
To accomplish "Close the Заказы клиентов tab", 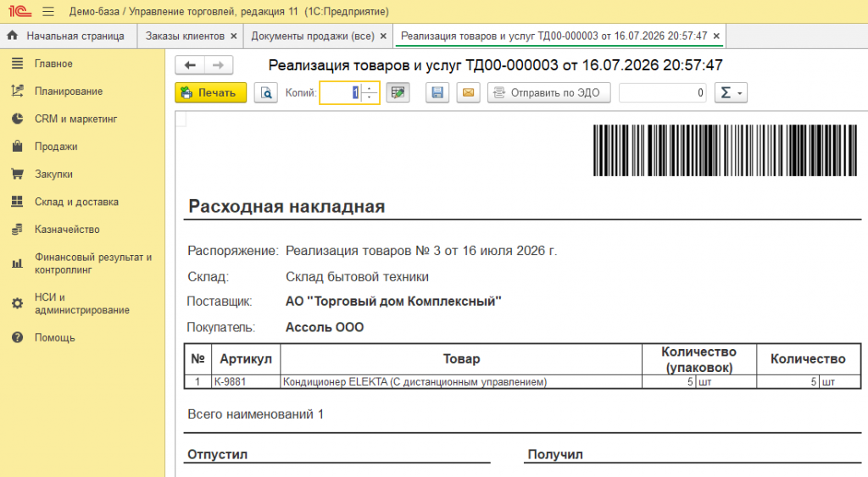I will click(234, 36).
